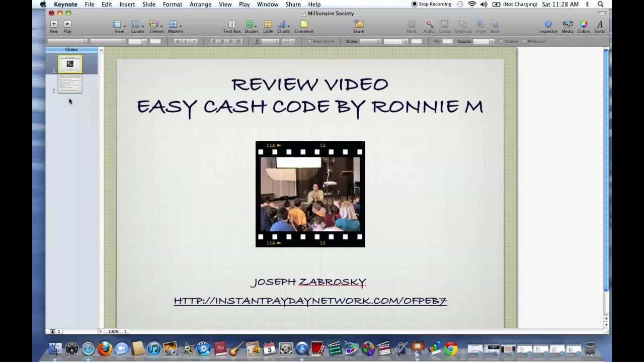644x362 pixels.
Task: Open the Format menu
Action: click(x=172, y=5)
